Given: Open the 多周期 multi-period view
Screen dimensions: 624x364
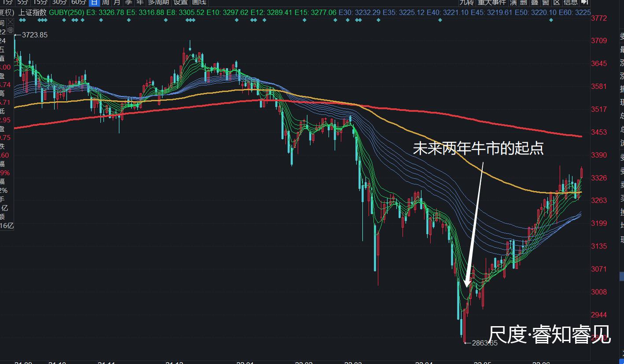Looking at the screenshot, I should (x=158, y=2).
